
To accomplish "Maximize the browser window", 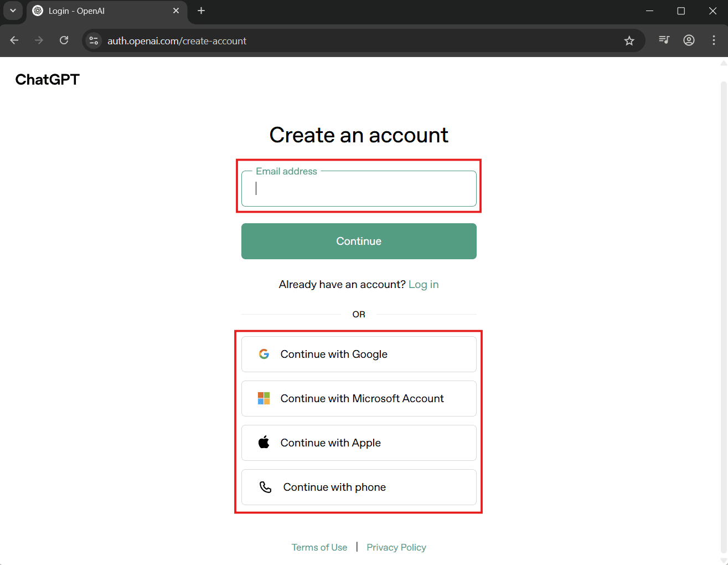I will click(x=681, y=11).
